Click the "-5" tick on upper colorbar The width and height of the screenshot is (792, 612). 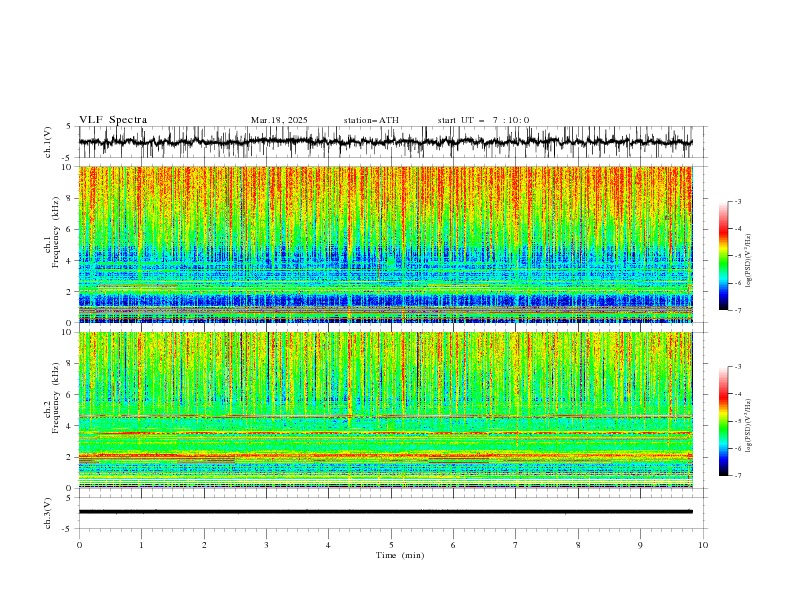click(x=737, y=256)
